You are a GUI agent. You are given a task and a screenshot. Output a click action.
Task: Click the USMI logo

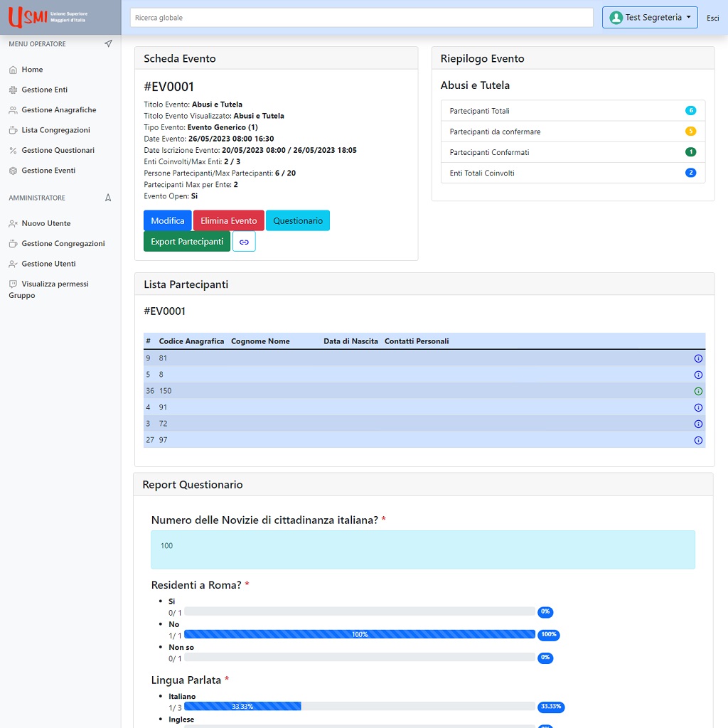(x=47, y=17)
